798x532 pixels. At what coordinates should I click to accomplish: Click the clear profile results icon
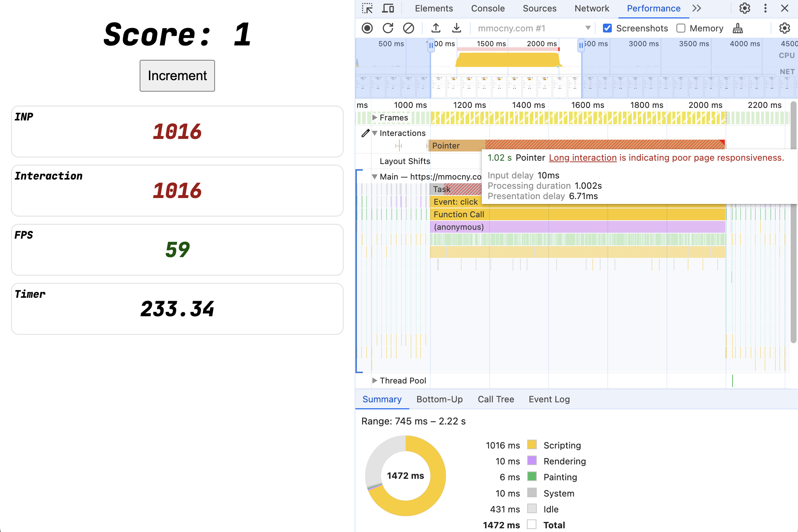(409, 27)
